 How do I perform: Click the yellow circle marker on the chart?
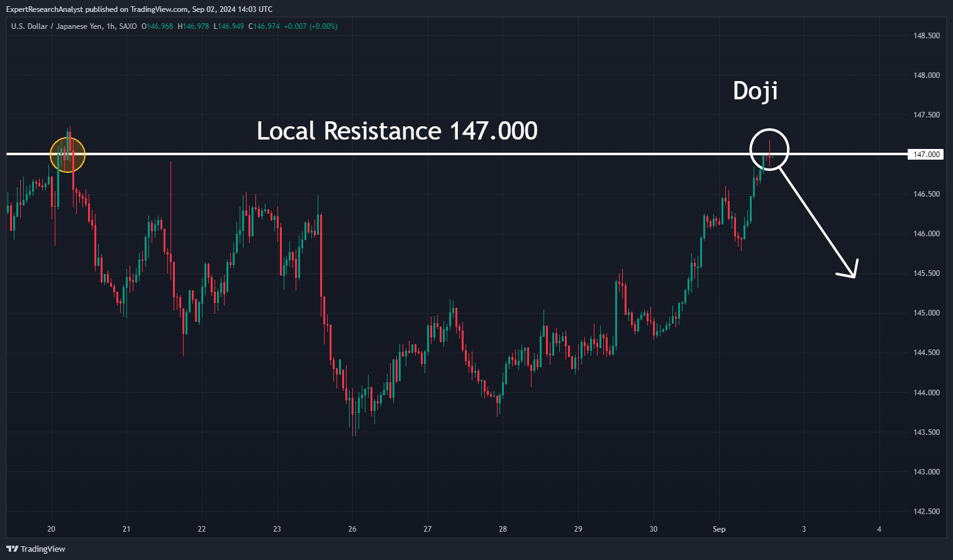tap(67, 154)
